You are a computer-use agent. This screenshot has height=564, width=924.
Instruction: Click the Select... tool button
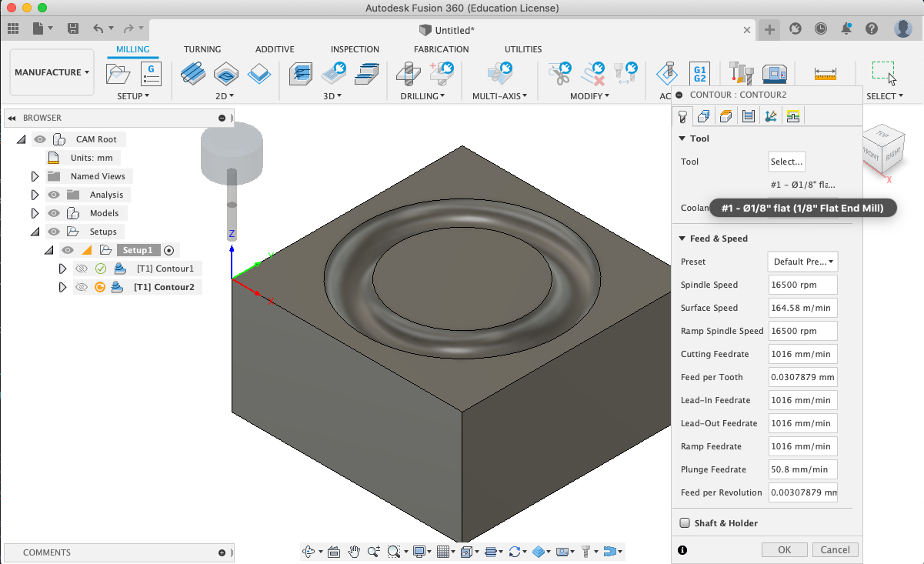(x=786, y=162)
